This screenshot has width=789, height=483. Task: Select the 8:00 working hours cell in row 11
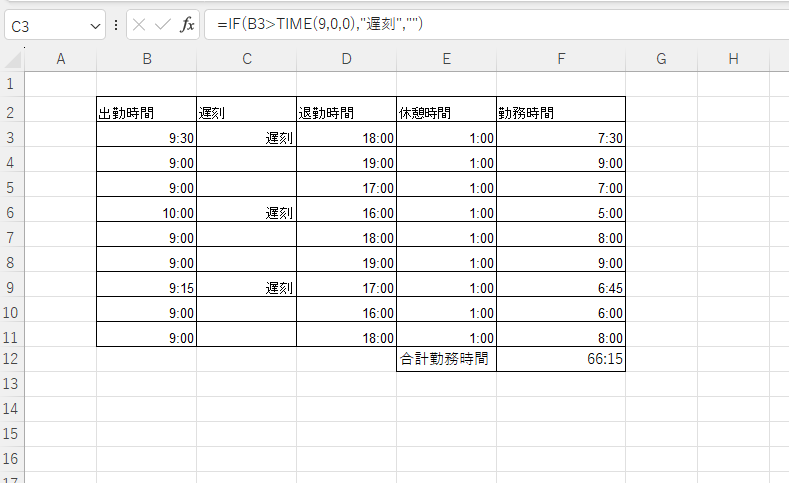561,334
